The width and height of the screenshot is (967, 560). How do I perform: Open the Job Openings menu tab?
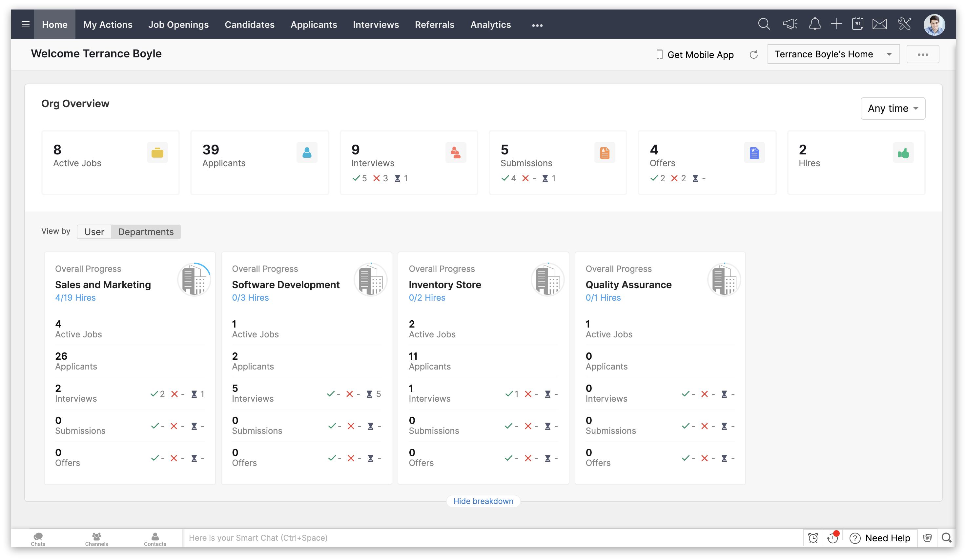click(x=178, y=25)
